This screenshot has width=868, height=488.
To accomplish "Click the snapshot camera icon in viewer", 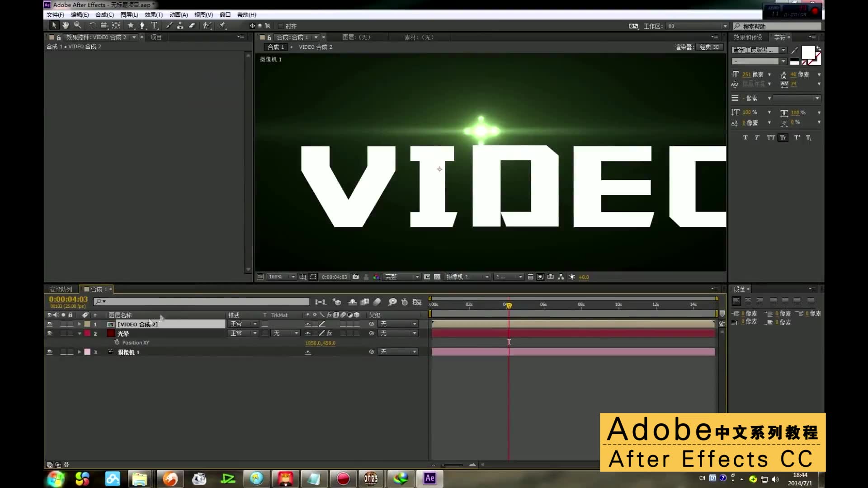I will tap(356, 277).
